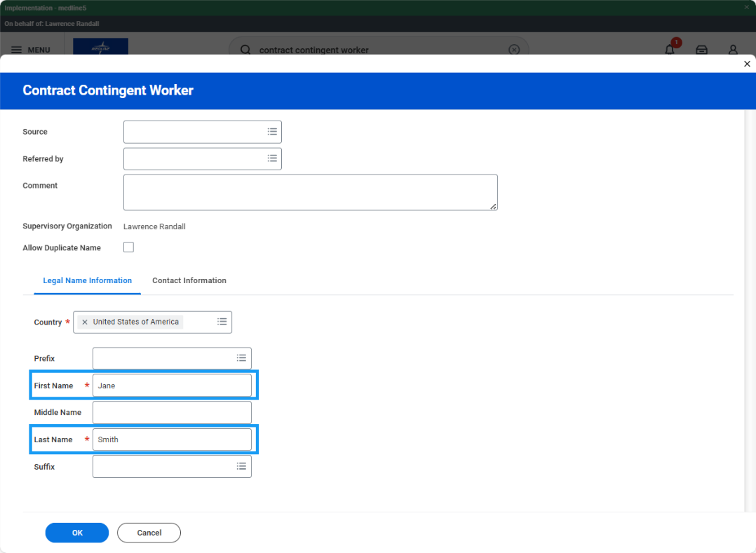756x553 pixels.
Task: Click the Cancel button
Action: click(149, 533)
